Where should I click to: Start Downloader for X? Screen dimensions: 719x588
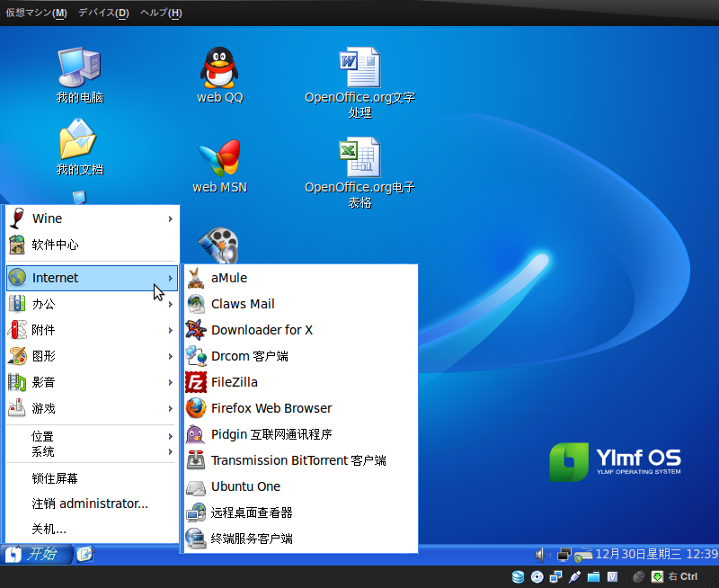tap(262, 330)
